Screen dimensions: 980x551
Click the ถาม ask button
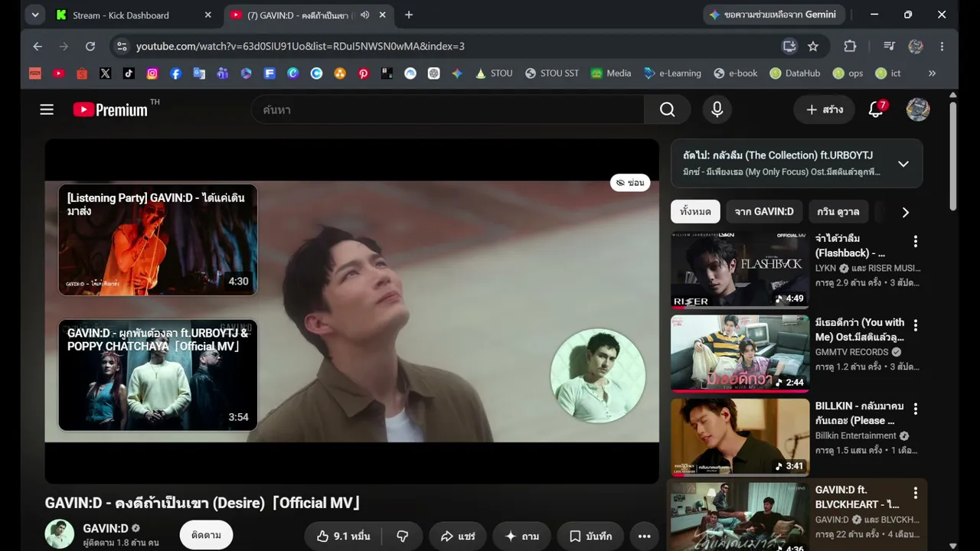pyautogui.click(x=522, y=536)
